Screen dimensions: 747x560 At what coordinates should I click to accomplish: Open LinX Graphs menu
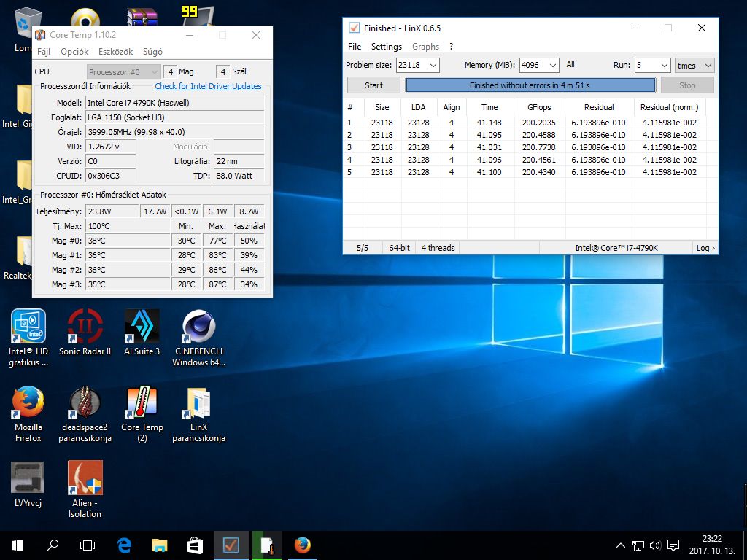coord(425,46)
